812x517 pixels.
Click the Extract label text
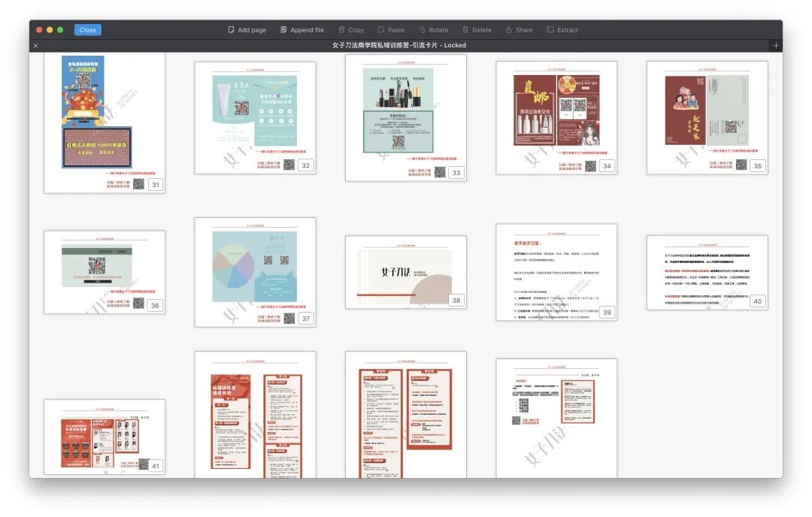point(568,30)
